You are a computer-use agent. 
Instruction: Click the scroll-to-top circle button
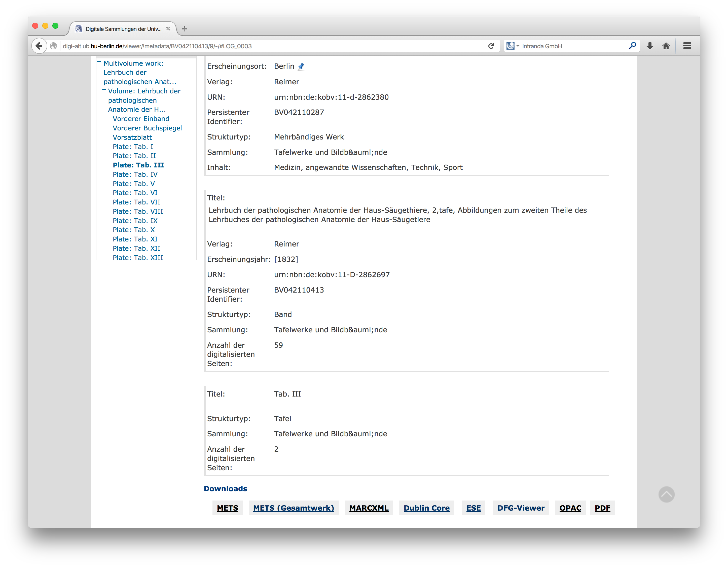(666, 494)
